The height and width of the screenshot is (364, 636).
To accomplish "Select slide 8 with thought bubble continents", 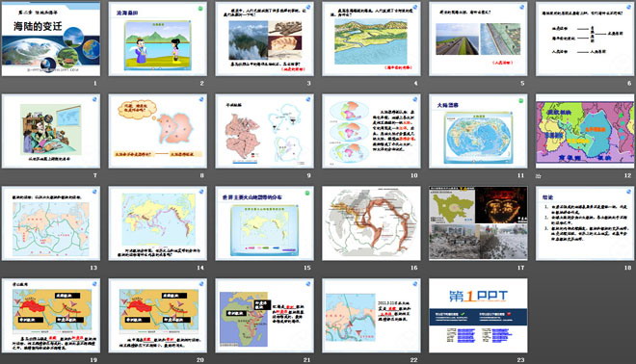I will click(158, 131).
